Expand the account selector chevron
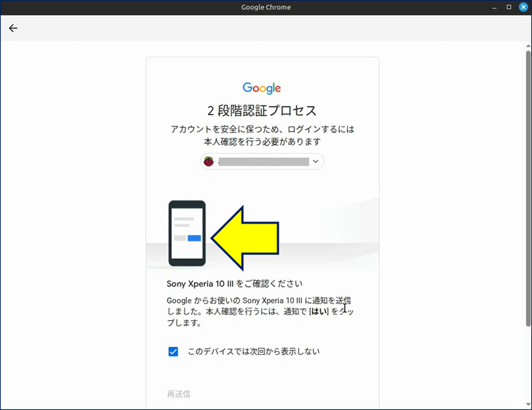Image resolution: width=532 pixels, height=410 pixels. pos(315,162)
